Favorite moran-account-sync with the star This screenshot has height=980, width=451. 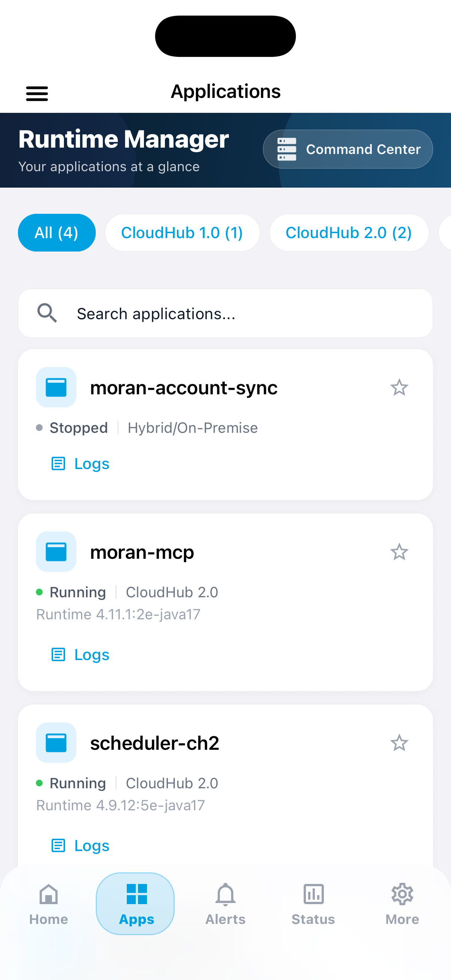coord(399,387)
